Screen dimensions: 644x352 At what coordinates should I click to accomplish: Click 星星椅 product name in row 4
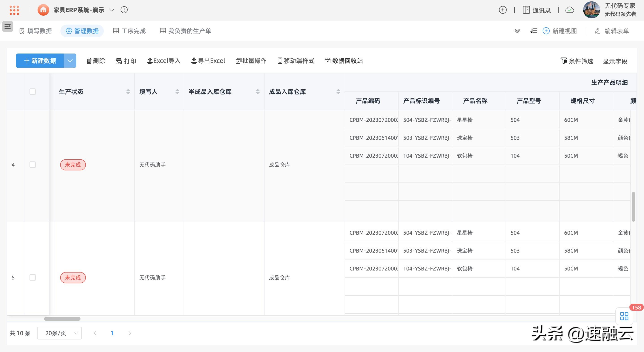465,120
